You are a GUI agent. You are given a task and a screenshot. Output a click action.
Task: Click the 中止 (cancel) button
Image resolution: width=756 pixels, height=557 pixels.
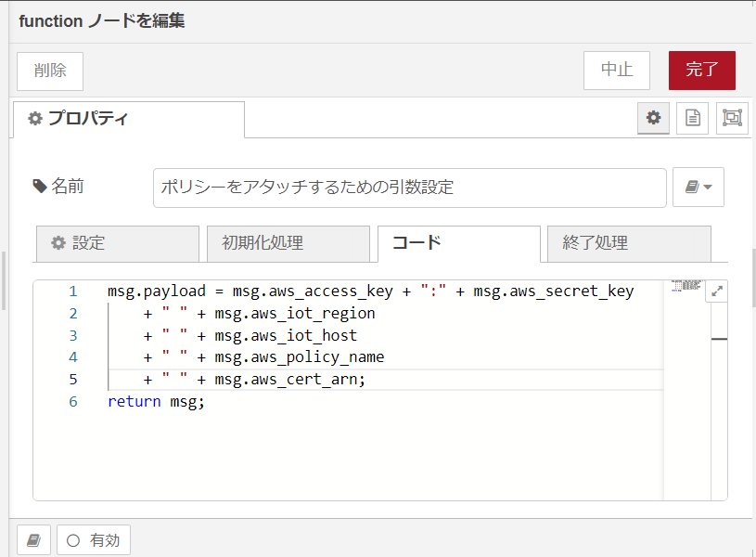tap(617, 71)
